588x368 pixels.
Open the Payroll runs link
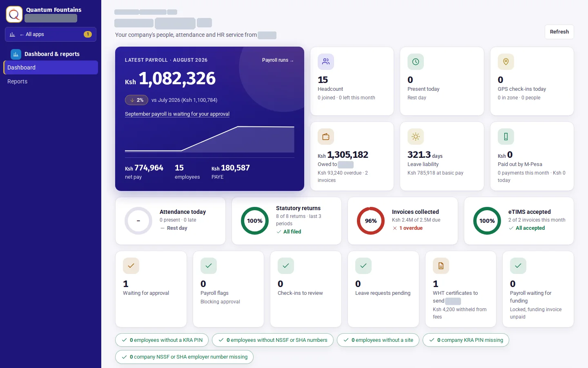pos(278,60)
